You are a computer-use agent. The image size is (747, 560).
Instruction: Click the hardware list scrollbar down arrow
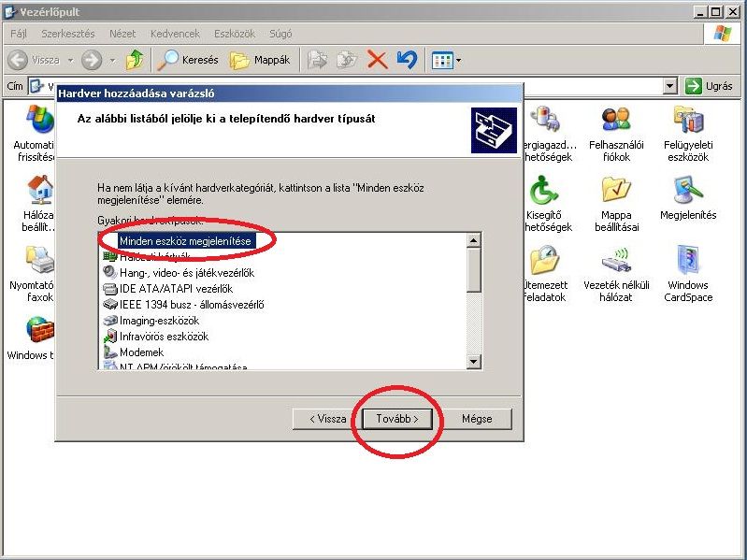tap(474, 363)
